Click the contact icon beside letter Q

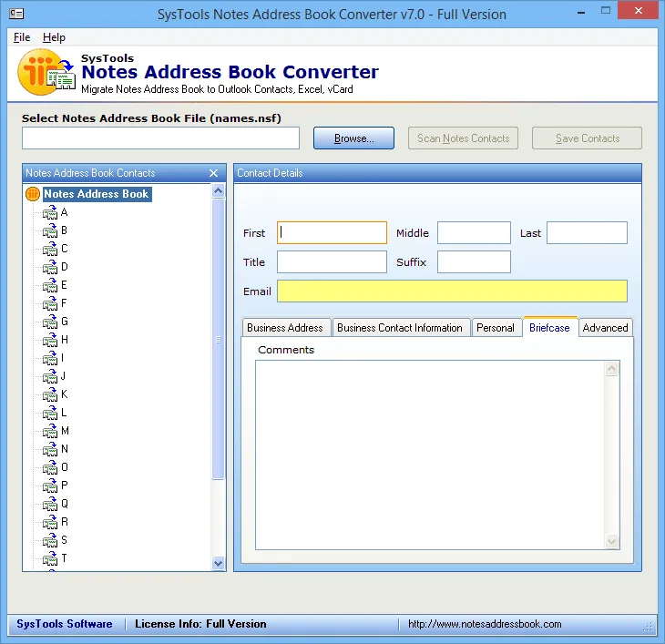50,504
